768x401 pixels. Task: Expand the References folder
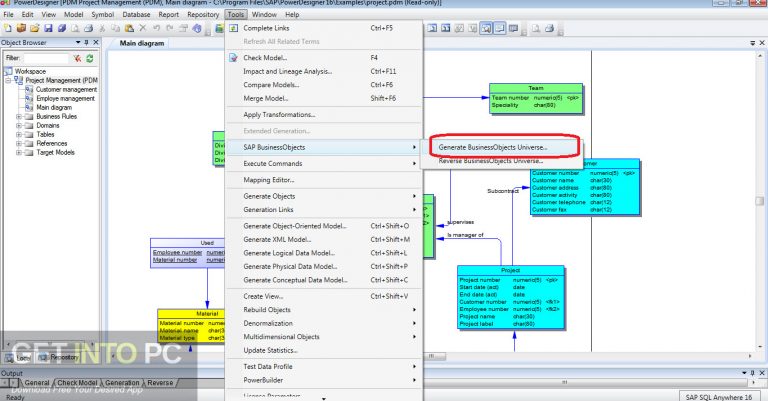click(x=19, y=143)
